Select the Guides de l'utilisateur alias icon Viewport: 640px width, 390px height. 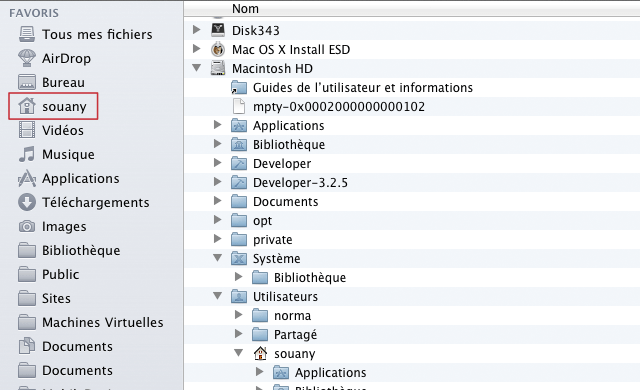tap(239, 87)
